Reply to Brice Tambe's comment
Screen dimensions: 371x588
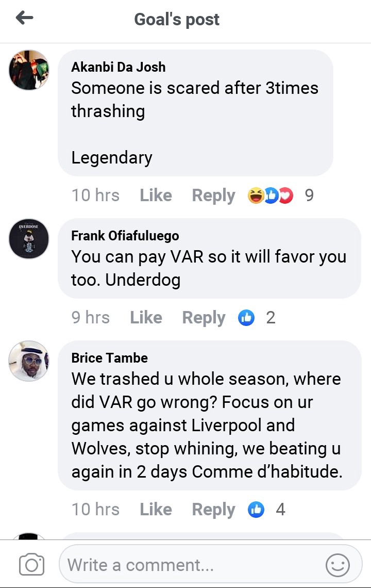pos(214,510)
